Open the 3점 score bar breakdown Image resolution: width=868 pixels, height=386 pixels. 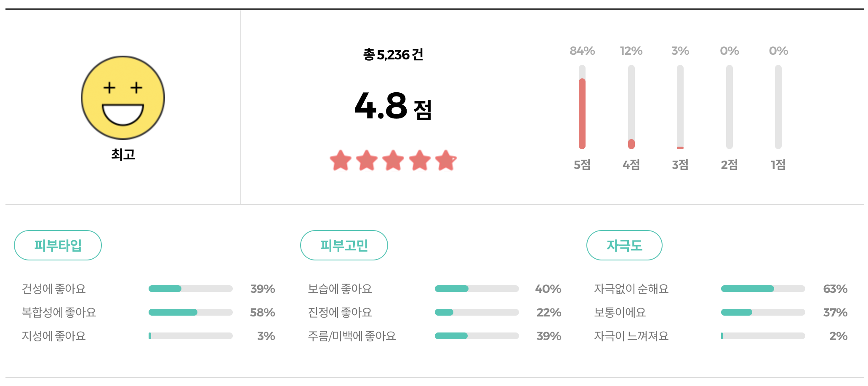[x=680, y=107]
